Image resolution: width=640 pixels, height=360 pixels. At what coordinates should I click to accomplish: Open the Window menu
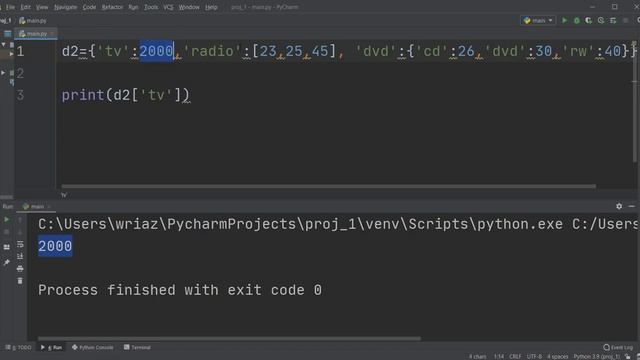189,7
